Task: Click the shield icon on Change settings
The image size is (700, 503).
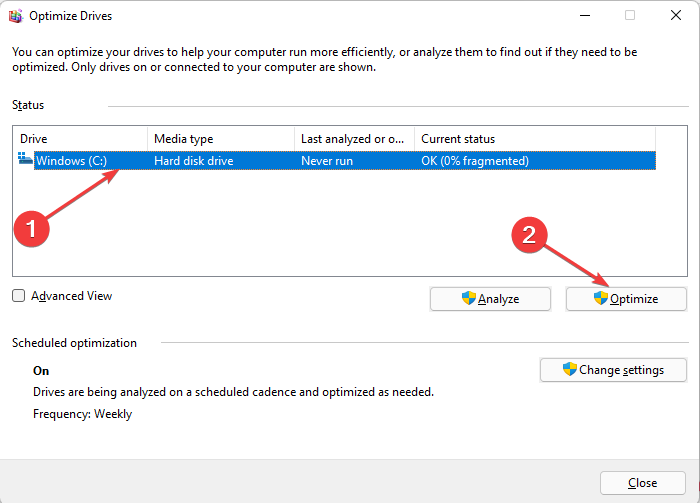Action: tap(570, 369)
